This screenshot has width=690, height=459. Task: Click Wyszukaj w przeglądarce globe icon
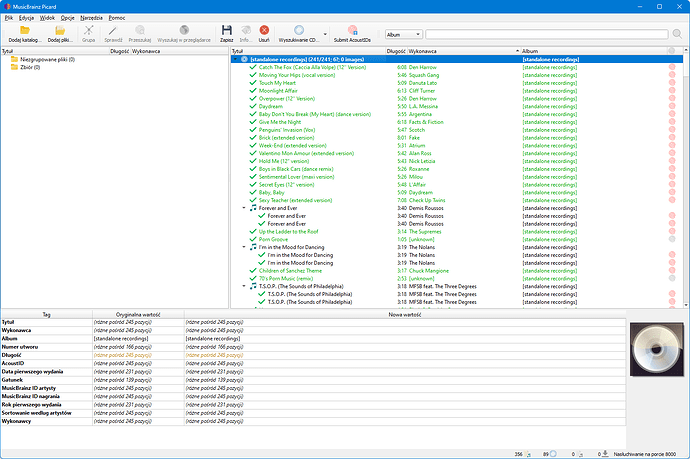pos(184,30)
